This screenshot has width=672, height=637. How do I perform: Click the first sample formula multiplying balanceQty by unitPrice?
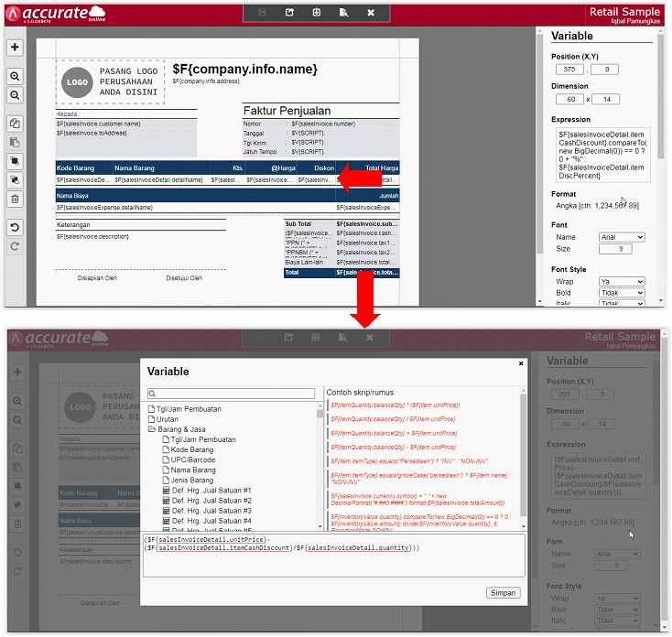(395, 405)
